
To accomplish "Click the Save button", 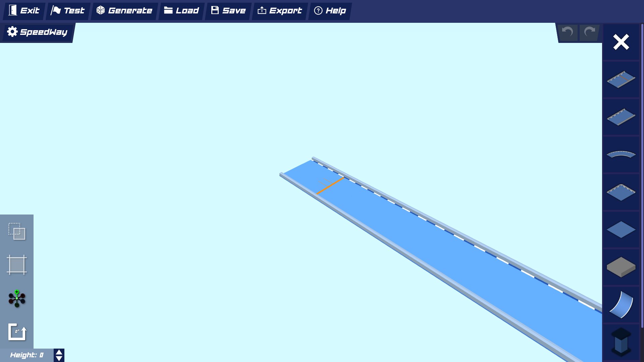I will coord(228,11).
